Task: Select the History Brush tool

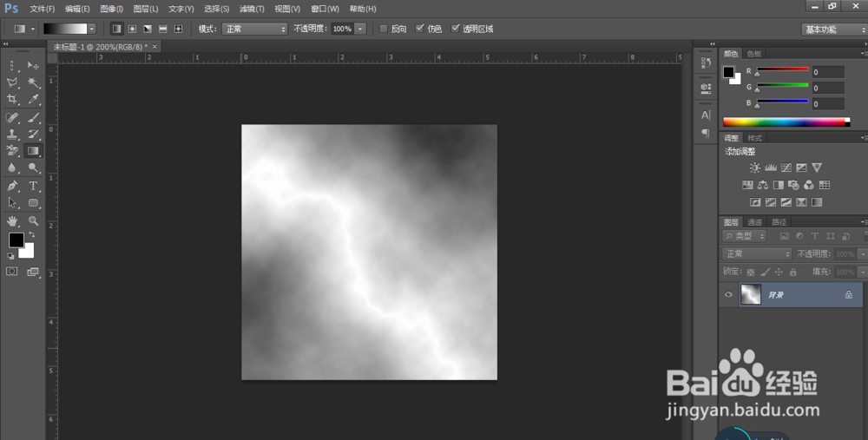Action: 33,134
